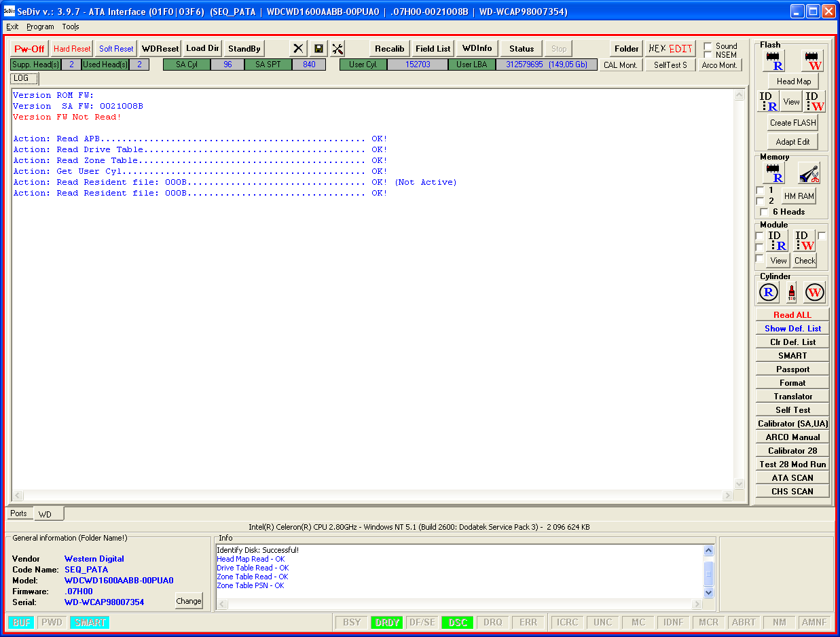This screenshot has height=637, width=840.
Task: Open the Head Map button
Action: click(793, 81)
